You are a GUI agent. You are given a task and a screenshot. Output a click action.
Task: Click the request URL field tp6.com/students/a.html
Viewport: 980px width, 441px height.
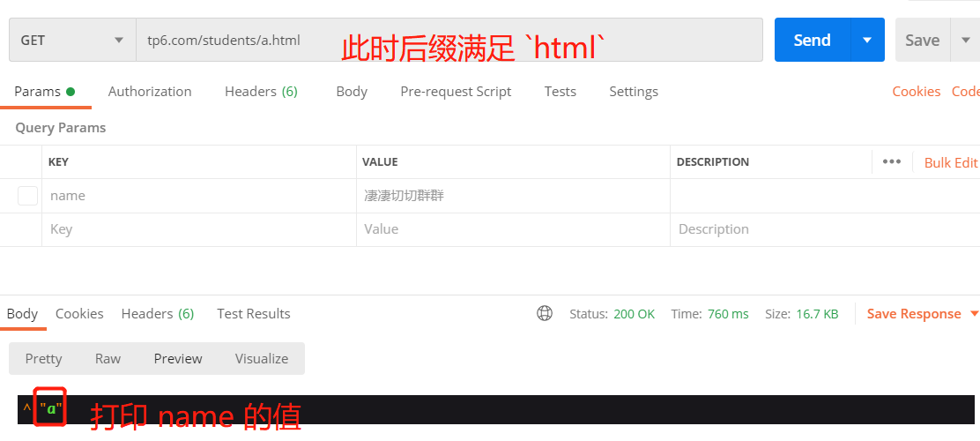pyautogui.click(x=449, y=40)
